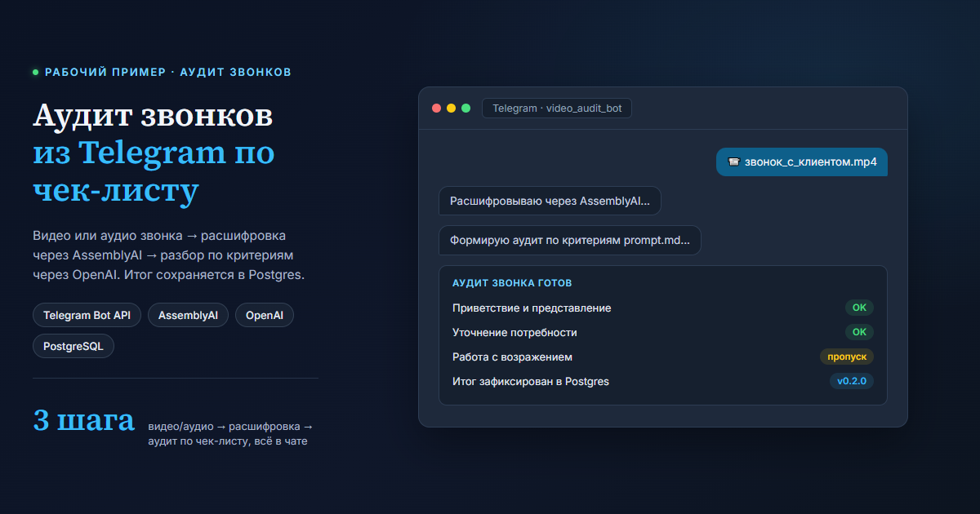Click the 'Уточнение потребности' row text
Screen dimensions: 980x514
(x=514, y=332)
